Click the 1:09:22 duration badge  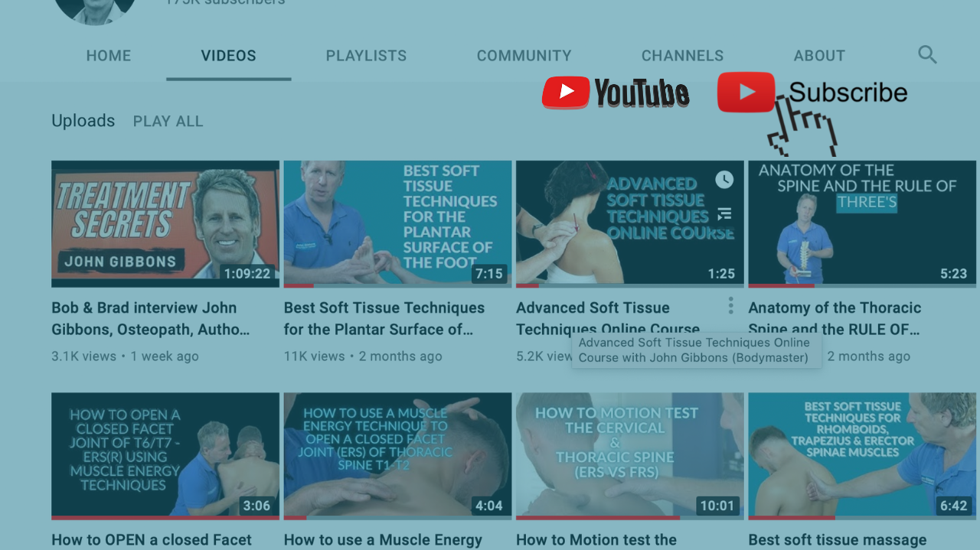pos(247,273)
